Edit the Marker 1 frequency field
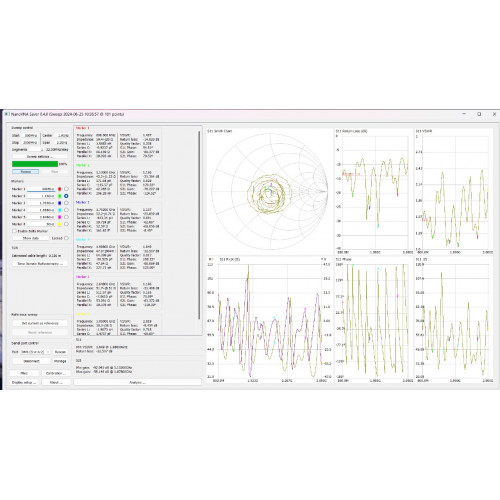500x500 pixels. click(x=41, y=189)
